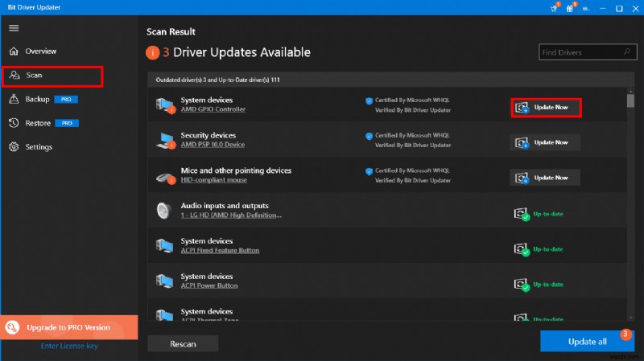Click the WHQL shield icon for HID-compliant mouse
Screen dimensions: 644x361
pos(369,171)
